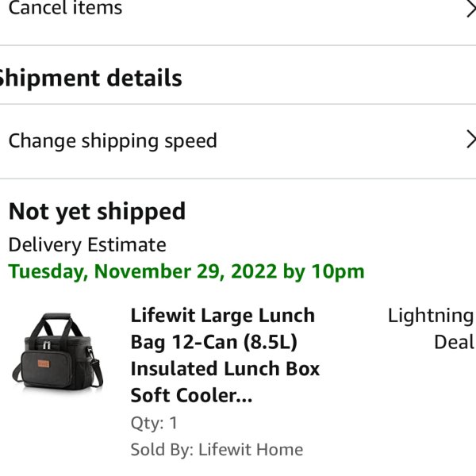476x476 pixels.
Task: Tap the 'Insulated Lunch Box' title line
Action: [x=225, y=369]
